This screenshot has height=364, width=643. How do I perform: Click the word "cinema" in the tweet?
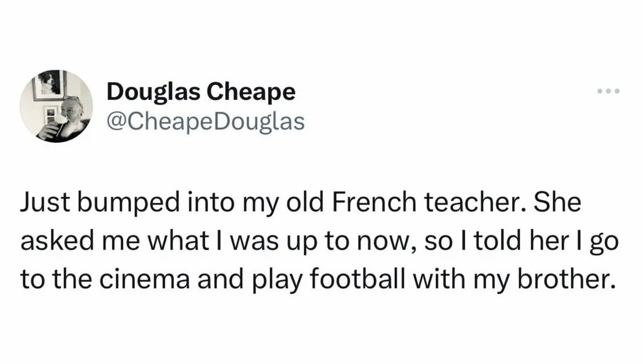(x=145, y=279)
